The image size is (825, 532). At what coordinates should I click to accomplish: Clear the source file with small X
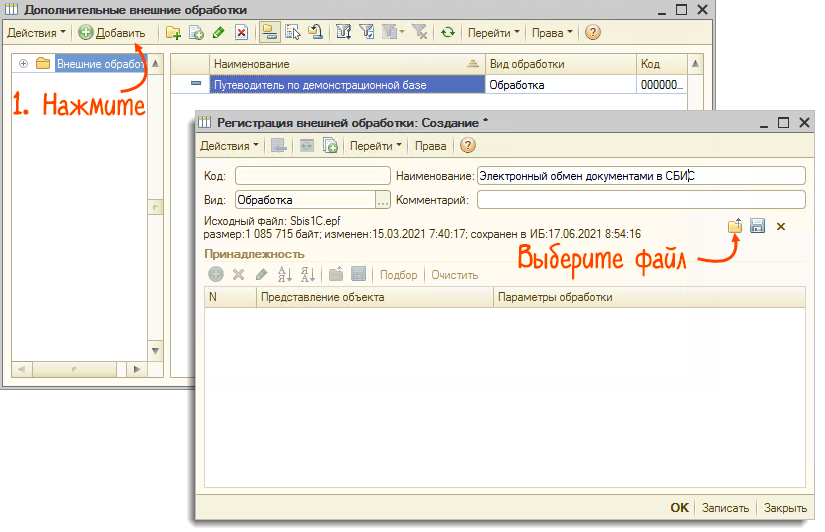point(781,226)
